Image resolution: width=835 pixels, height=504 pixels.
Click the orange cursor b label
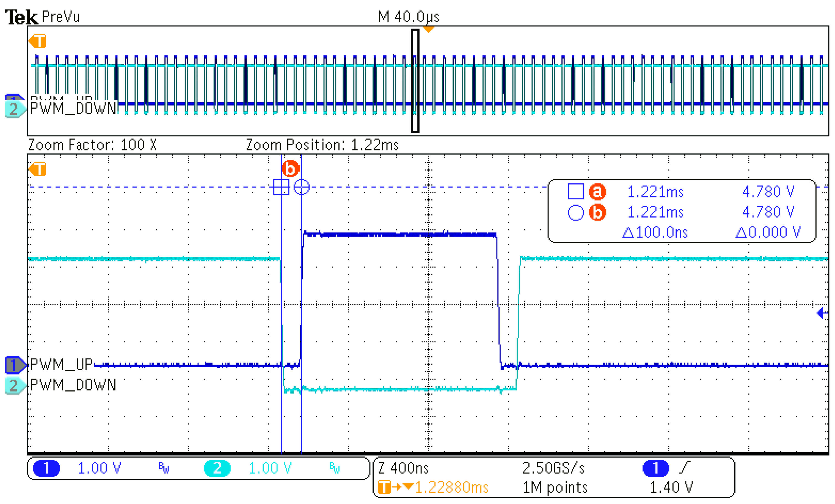click(x=290, y=169)
